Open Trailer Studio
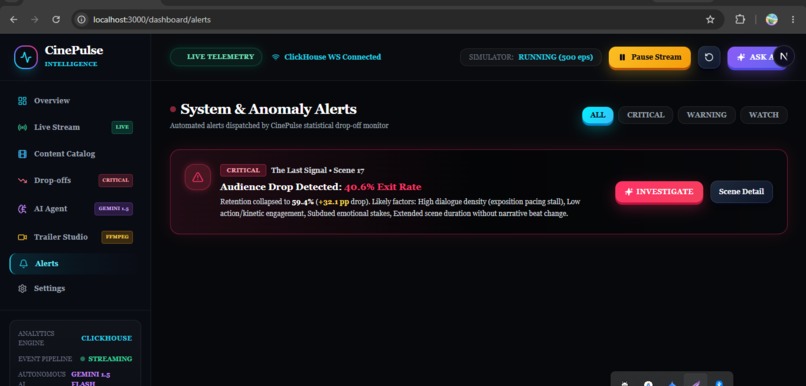This screenshot has width=806, height=386. [x=75, y=237]
